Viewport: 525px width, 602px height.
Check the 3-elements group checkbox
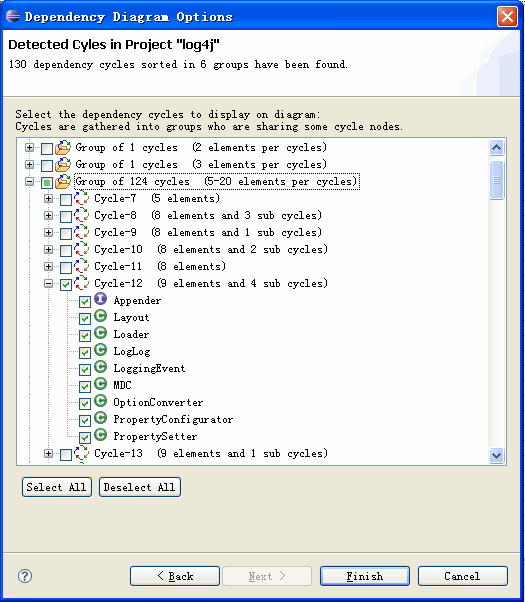47,165
